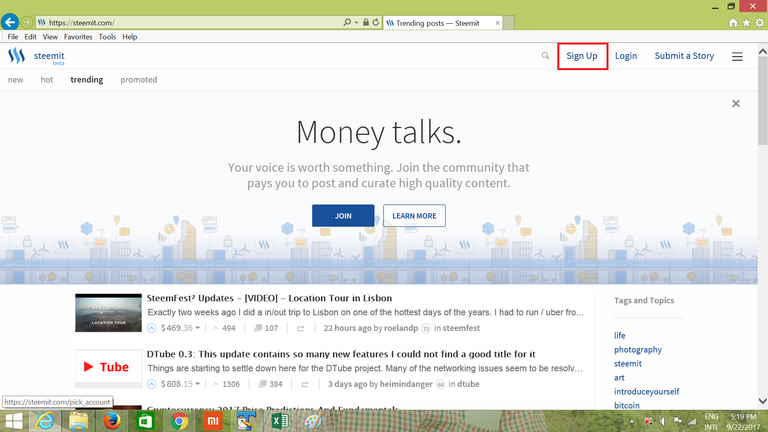768x432 pixels.
Task: Open the browser Tools gear icon
Action: click(x=759, y=23)
